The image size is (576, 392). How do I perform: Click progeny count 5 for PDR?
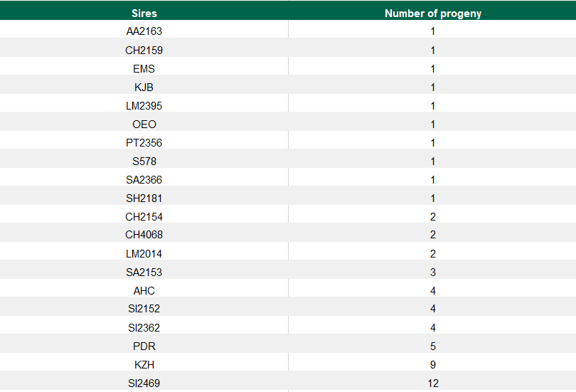tap(432, 346)
